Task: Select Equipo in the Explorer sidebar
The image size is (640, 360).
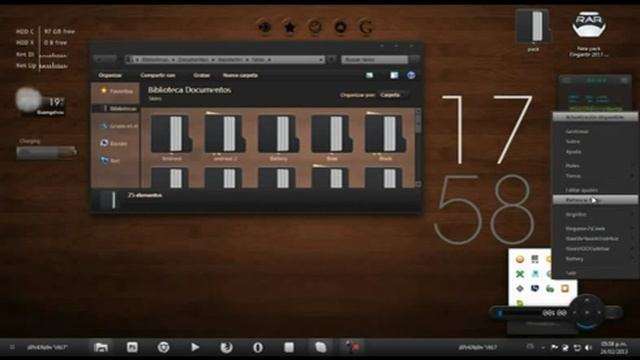Action: point(114,143)
